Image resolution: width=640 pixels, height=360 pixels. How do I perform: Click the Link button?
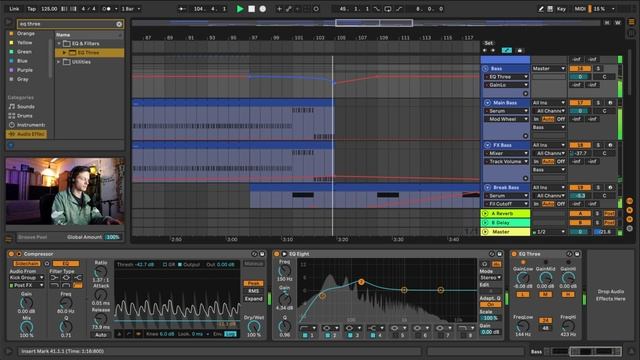(x=14, y=9)
